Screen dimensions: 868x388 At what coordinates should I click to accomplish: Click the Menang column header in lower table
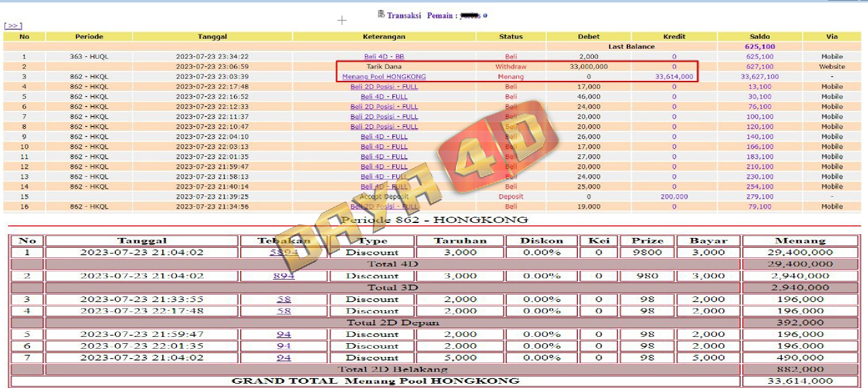click(801, 240)
